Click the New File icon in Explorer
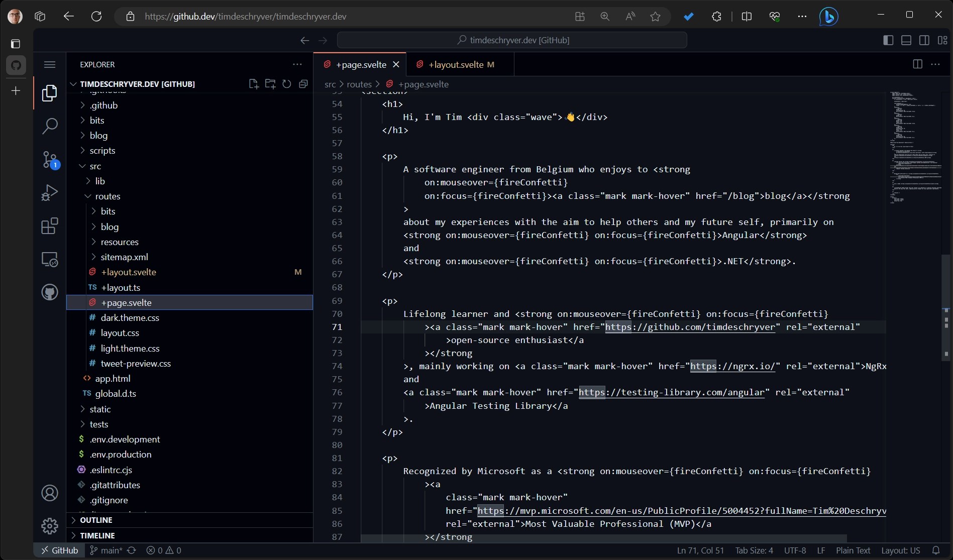This screenshot has width=953, height=560. tap(254, 84)
